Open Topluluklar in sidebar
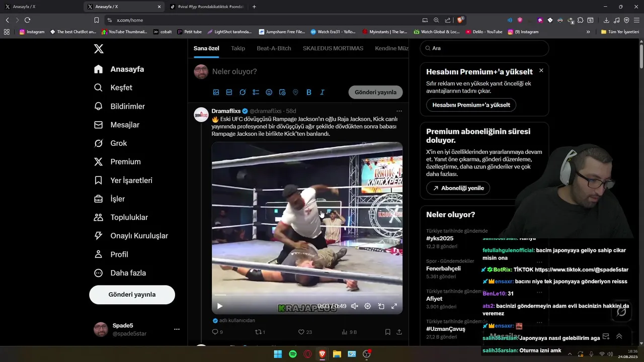 coord(121,217)
